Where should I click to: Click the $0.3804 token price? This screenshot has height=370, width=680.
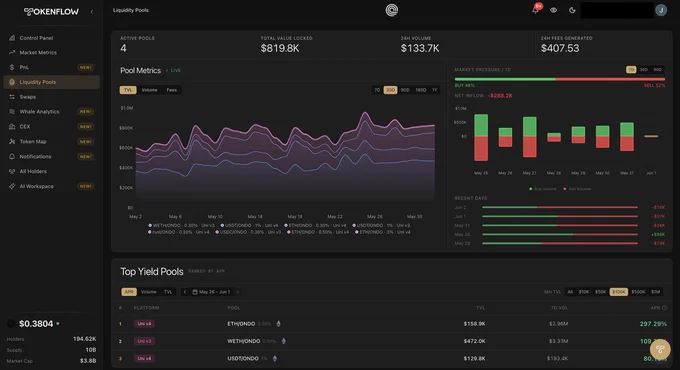[36, 324]
